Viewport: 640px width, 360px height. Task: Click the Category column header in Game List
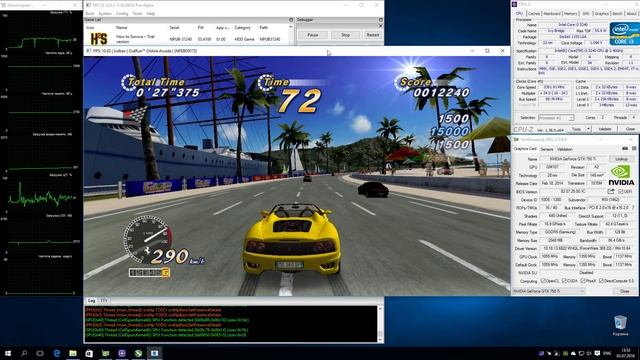(242, 27)
